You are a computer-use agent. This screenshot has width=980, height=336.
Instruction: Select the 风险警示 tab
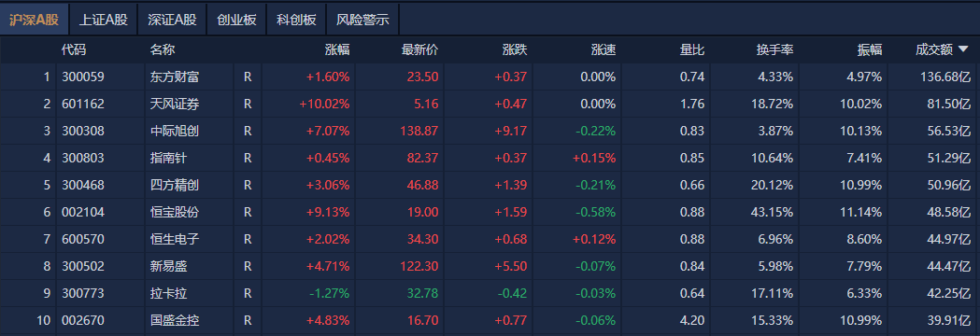(x=362, y=20)
